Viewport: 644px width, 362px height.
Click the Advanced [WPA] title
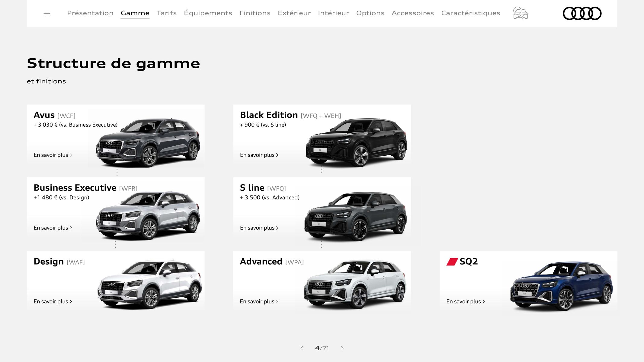tap(272, 262)
